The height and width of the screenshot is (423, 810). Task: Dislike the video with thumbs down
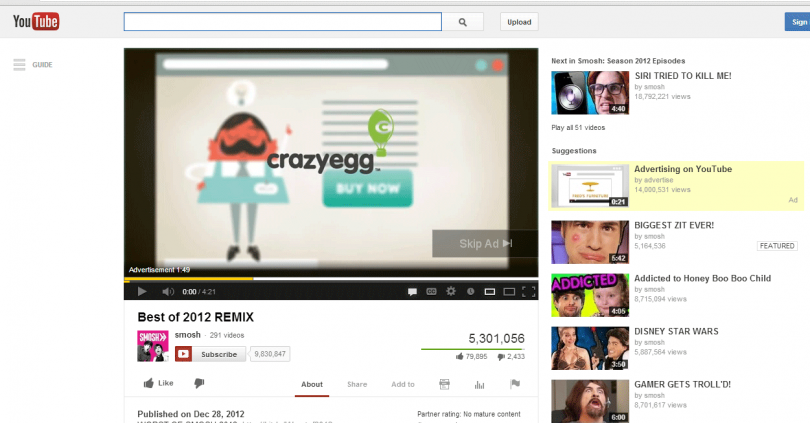coord(199,383)
